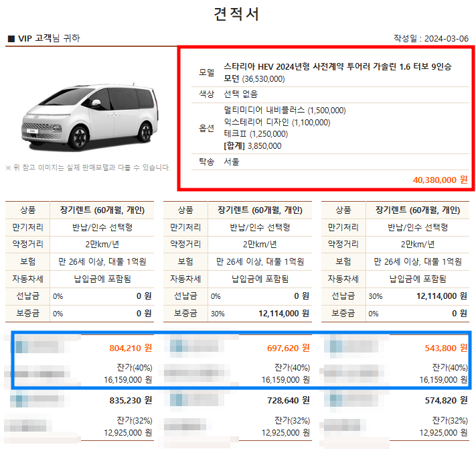Screen dimensions: 476x449
Task: Click the 탁송 row label
Action: click(207, 162)
